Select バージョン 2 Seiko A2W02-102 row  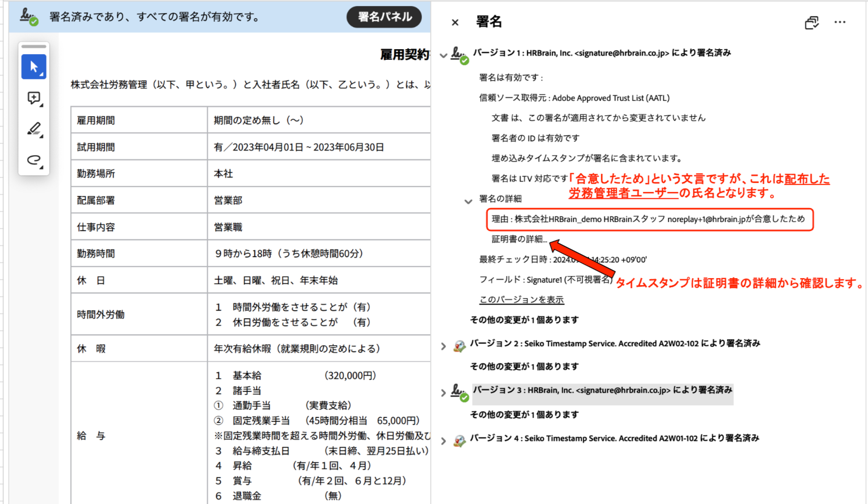[x=615, y=343]
